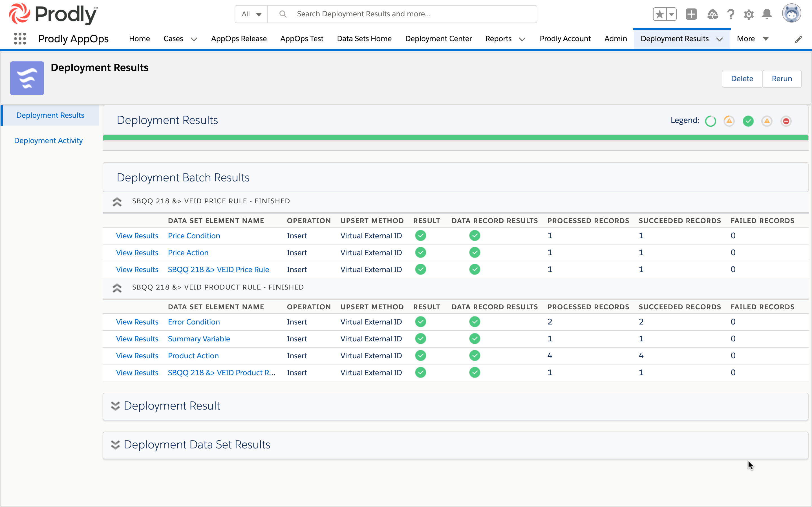This screenshot has height=507, width=812.
Task: Switch to the Deployment Activity tab
Action: 48,141
